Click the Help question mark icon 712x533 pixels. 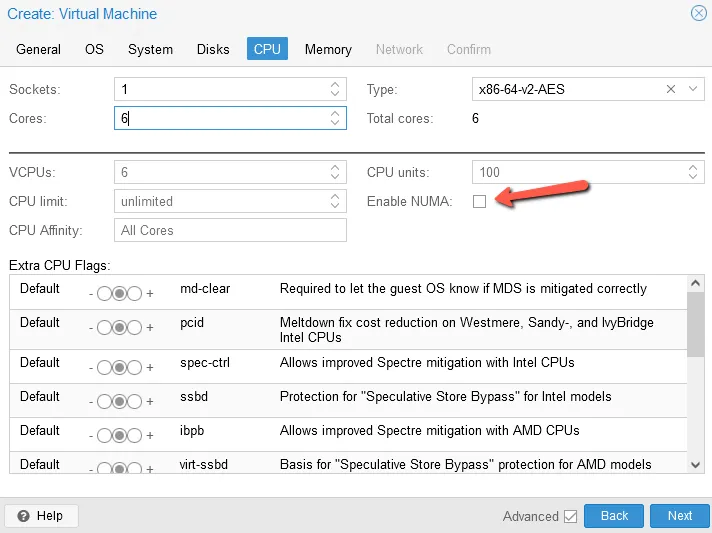click(x=23, y=516)
